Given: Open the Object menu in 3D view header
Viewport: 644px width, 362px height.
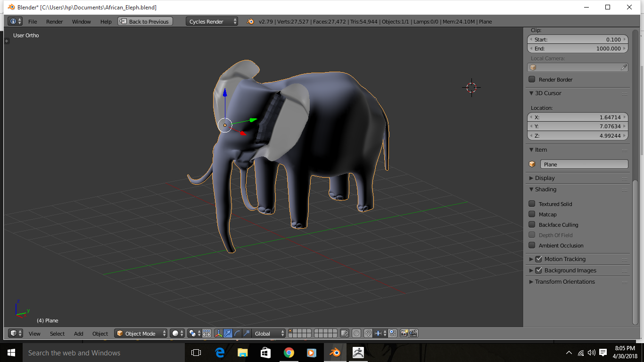Looking at the screenshot, I should coord(100,333).
